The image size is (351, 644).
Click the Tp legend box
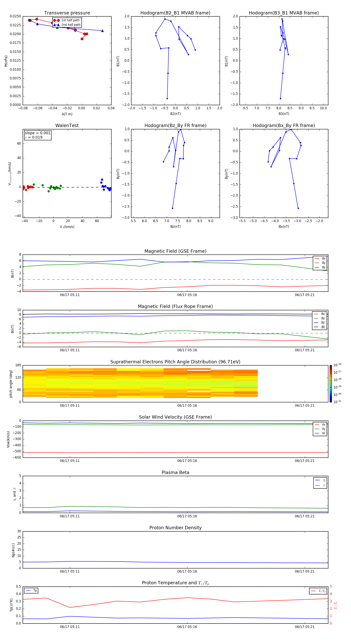point(31,591)
